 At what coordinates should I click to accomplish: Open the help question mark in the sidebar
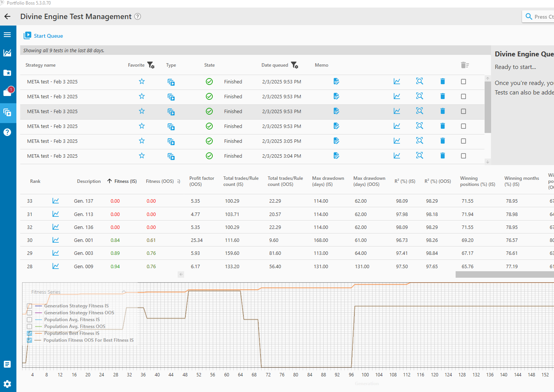7,132
